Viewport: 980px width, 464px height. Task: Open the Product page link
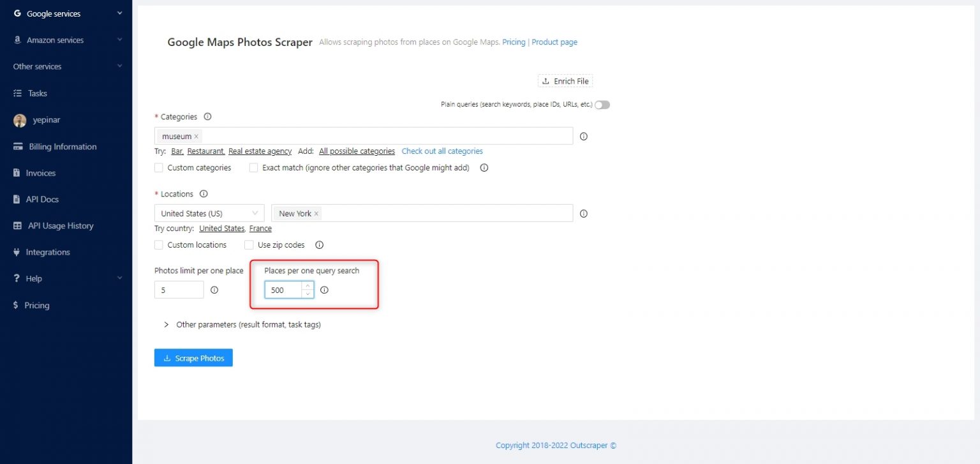pyautogui.click(x=554, y=42)
